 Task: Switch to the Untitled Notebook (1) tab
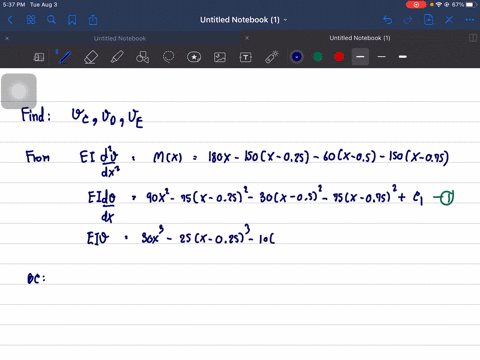coord(360,38)
